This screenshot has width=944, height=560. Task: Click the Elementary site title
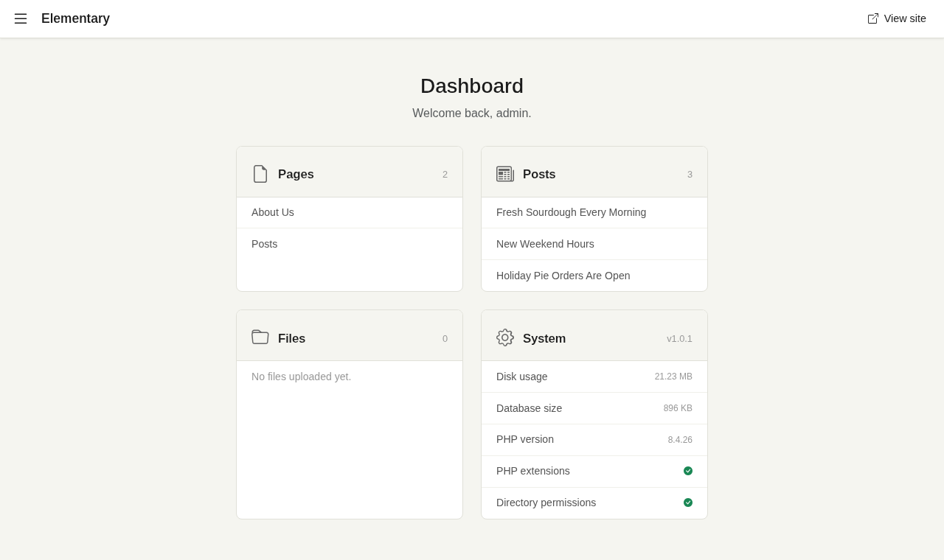75,18
